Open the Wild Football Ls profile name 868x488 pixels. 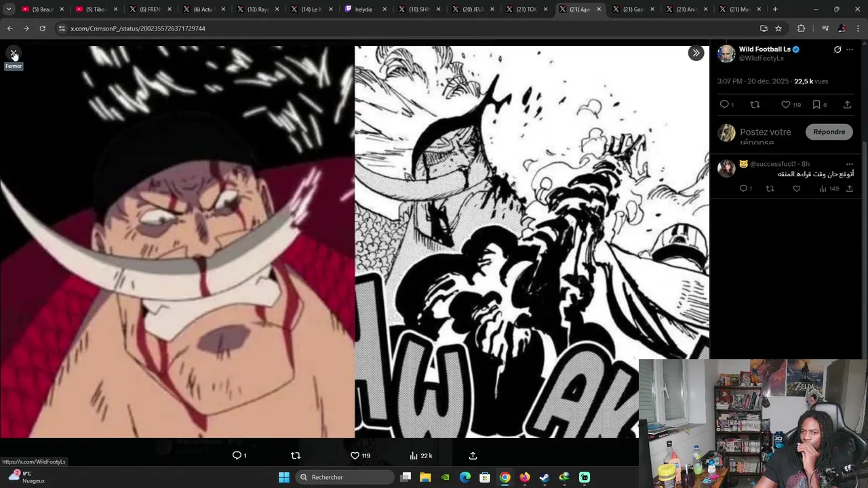click(x=764, y=49)
